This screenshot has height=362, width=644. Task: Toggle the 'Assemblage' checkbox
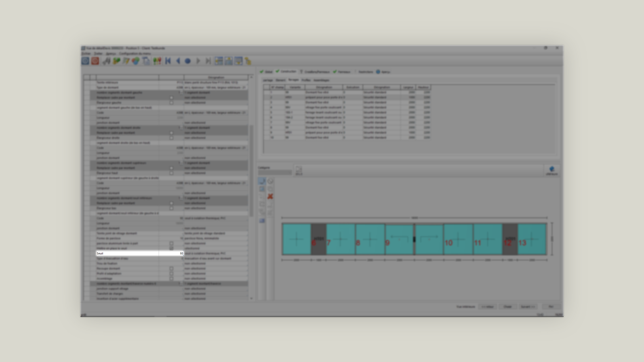pyautogui.click(x=171, y=279)
